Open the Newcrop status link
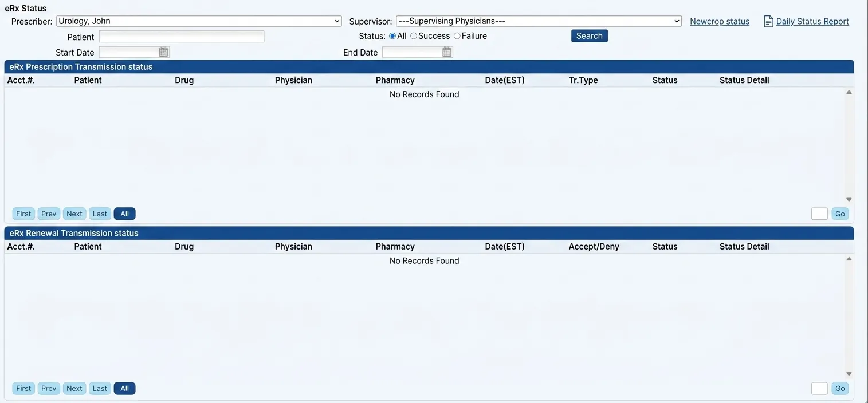The height and width of the screenshot is (403, 868). click(x=720, y=21)
